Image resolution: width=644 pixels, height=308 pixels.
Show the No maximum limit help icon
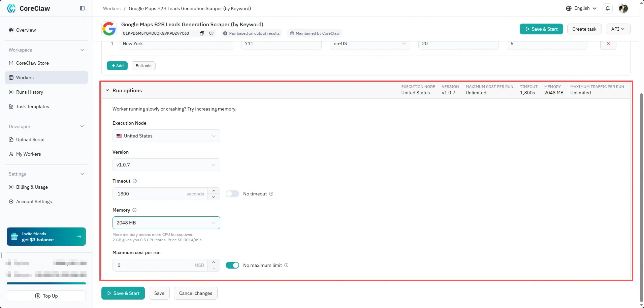pyautogui.click(x=286, y=265)
